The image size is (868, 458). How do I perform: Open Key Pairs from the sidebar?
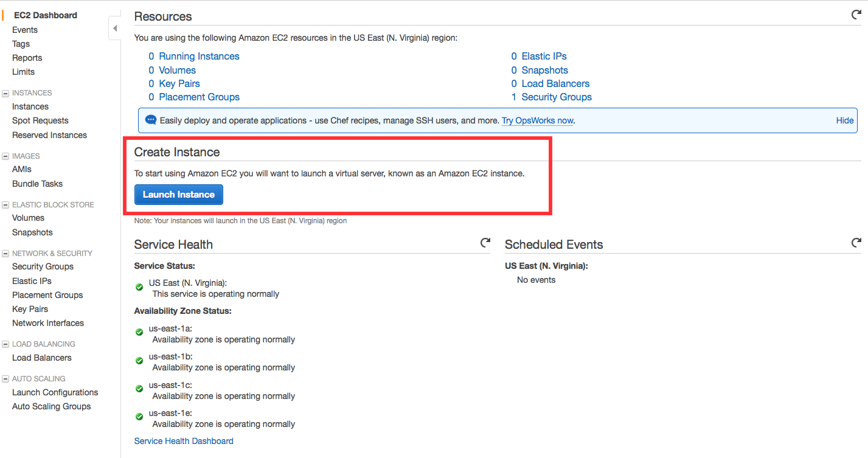pyautogui.click(x=30, y=309)
